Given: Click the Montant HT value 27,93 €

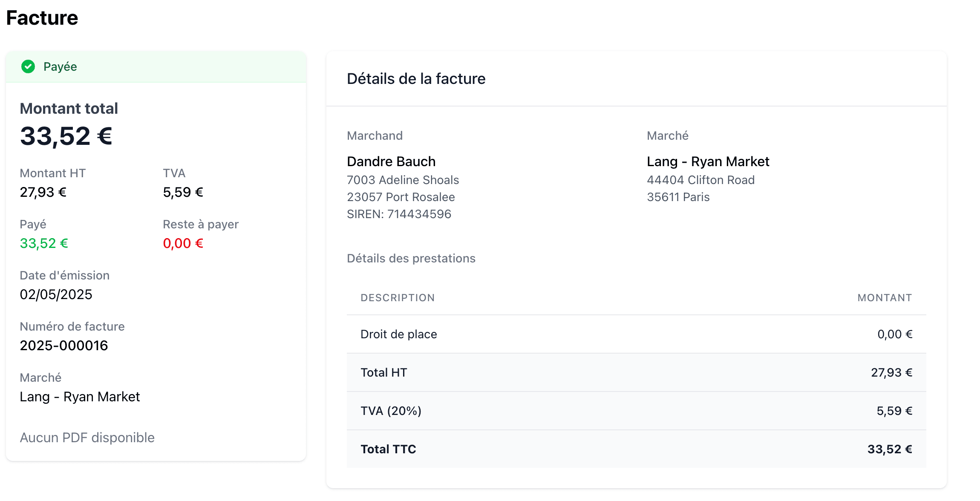Looking at the screenshot, I should click(x=43, y=192).
